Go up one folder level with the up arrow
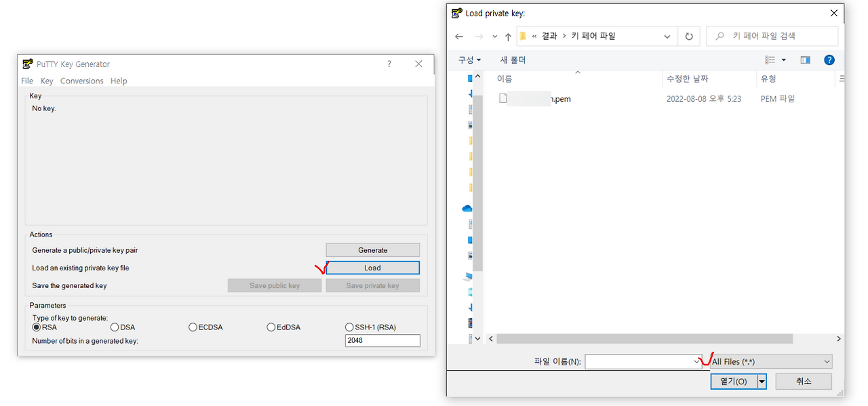868x406 pixels. pyautogui.click(x=508, y=37)
